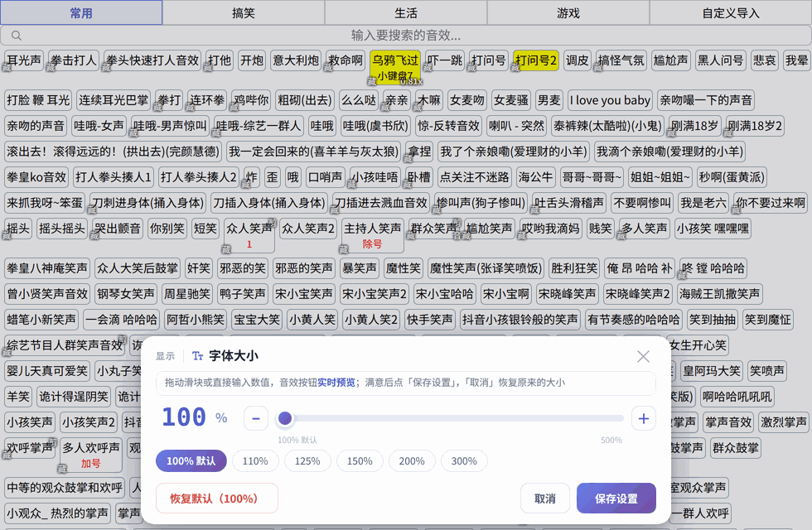Click the 取消 button

point(545,499)
